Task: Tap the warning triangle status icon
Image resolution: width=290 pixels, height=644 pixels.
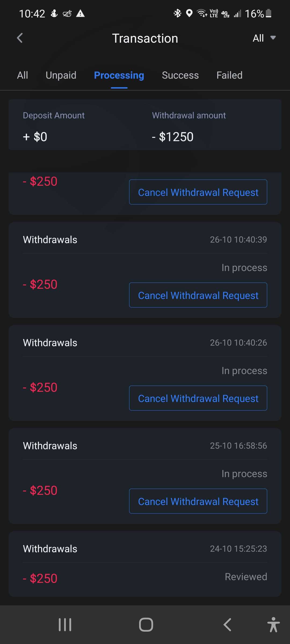Action: pos(80,13)
